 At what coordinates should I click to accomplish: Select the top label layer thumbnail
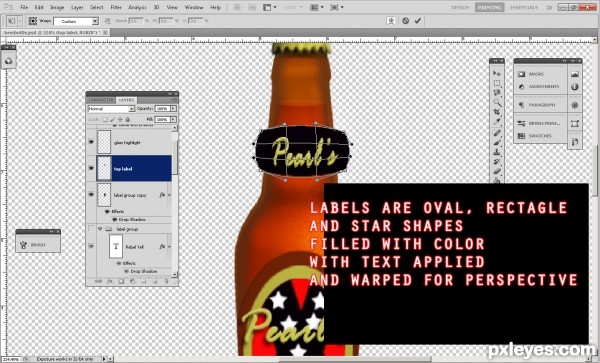[x=104, y=168]
